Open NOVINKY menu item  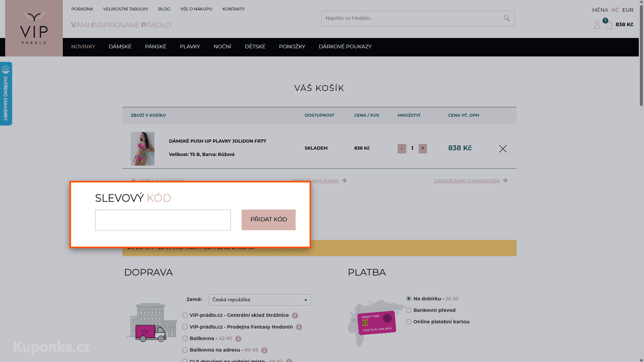click(83, 47)
